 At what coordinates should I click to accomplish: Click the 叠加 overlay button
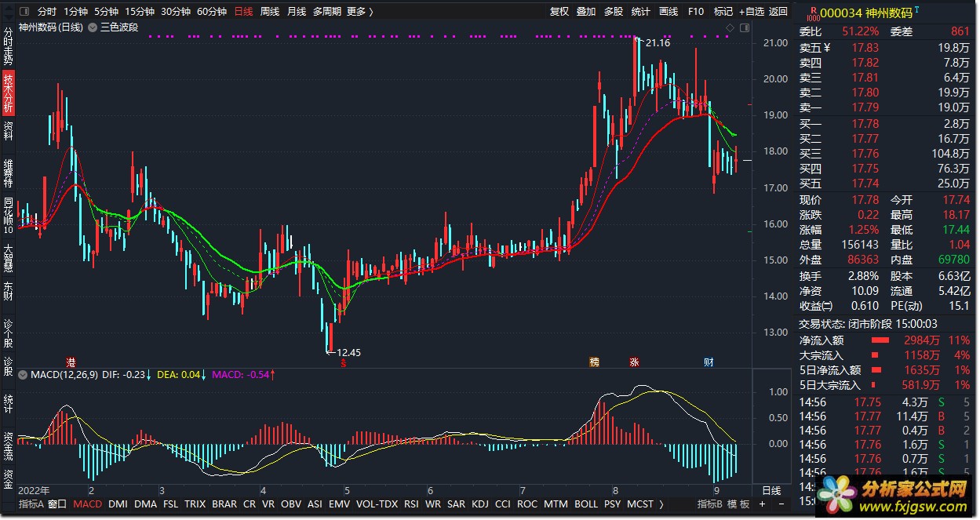pos(586,12)
